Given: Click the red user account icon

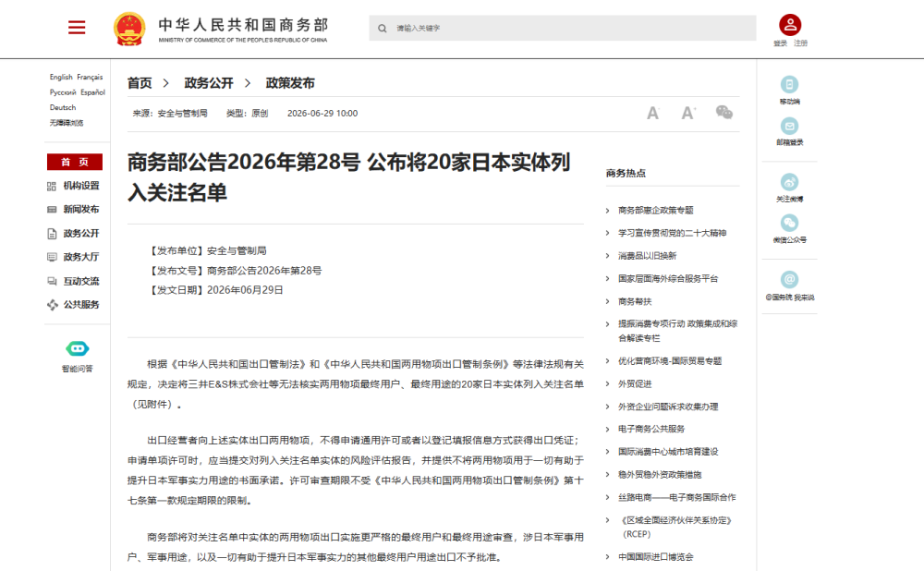Looking at the screenshot, I should [x=790, y=25].
